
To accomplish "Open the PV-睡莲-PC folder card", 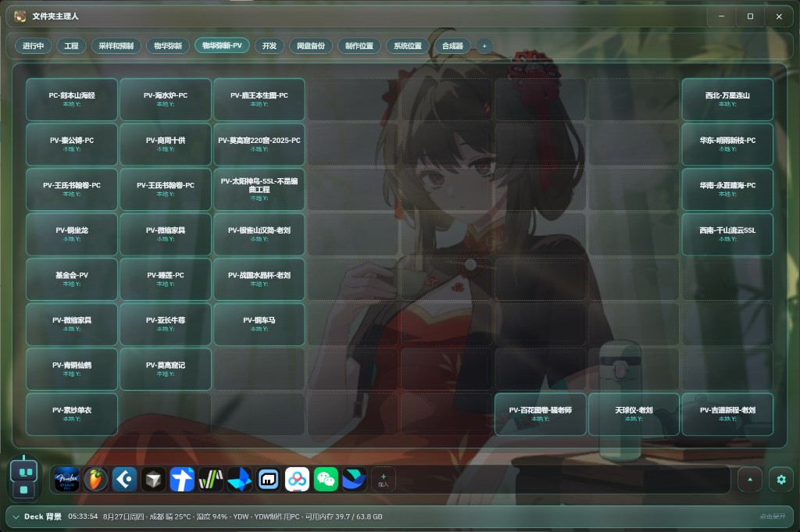I will click(x=166, y=279).
